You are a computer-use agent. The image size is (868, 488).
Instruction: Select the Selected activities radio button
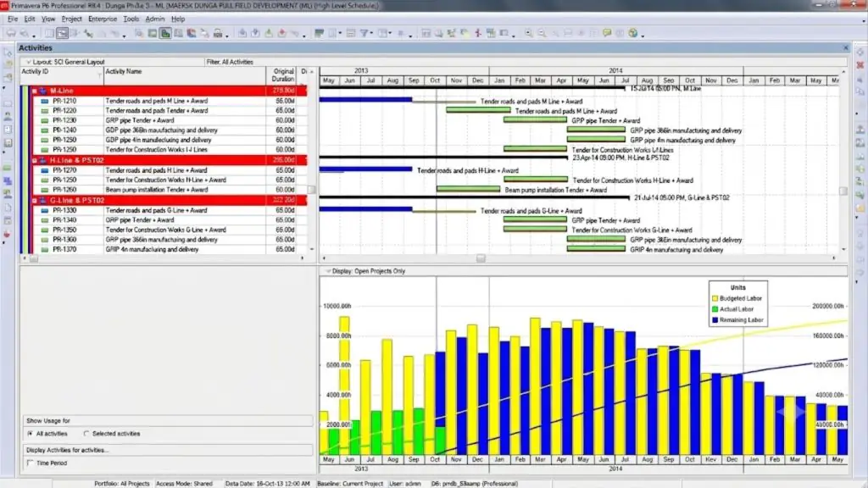coord(86,434)
